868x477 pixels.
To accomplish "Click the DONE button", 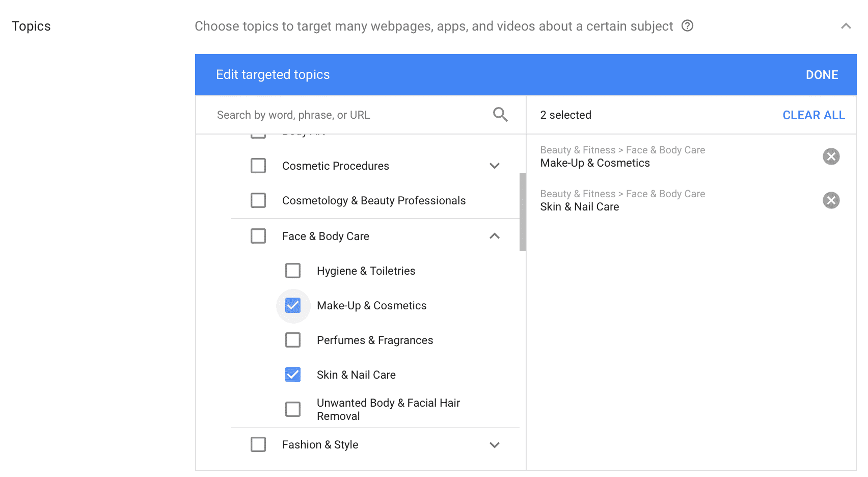I will (822, 75).
